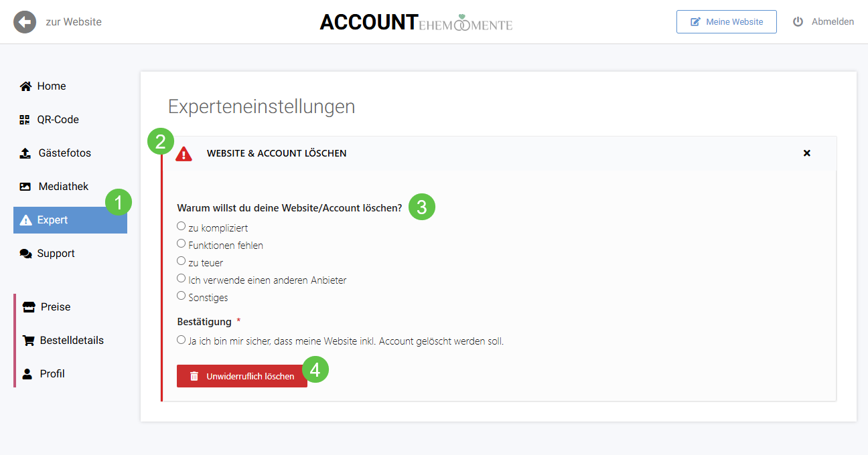Click the Bestelldetails shopping cart icon
The width and height of the screenshot is (868, 455).
[28, 341]
